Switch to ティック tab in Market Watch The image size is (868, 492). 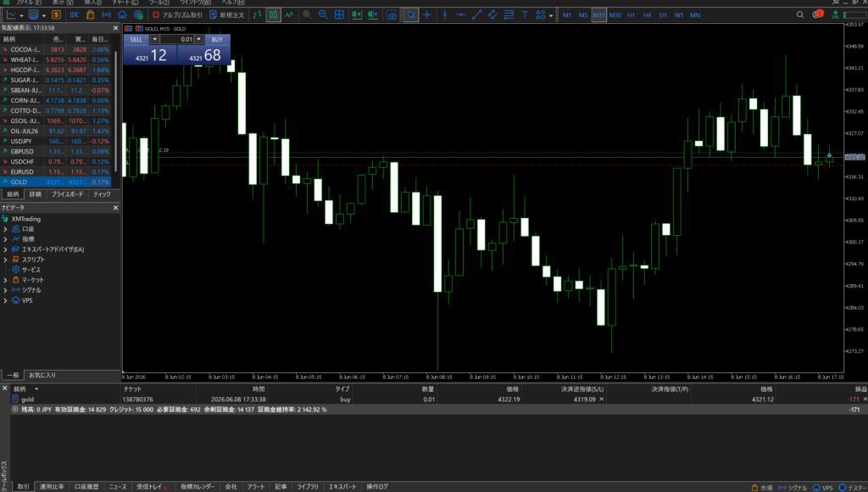[102, 194]
